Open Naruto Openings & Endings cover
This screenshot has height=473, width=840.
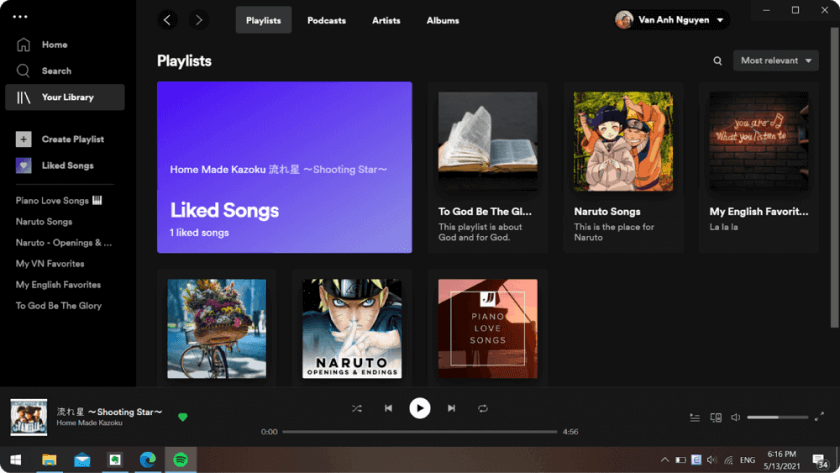point(352,328)
